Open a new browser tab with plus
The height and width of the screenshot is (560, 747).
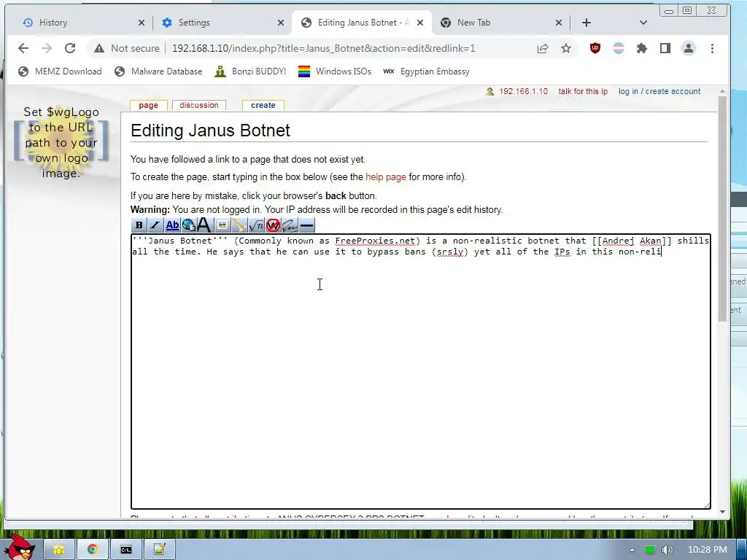[x=587, y=23]
